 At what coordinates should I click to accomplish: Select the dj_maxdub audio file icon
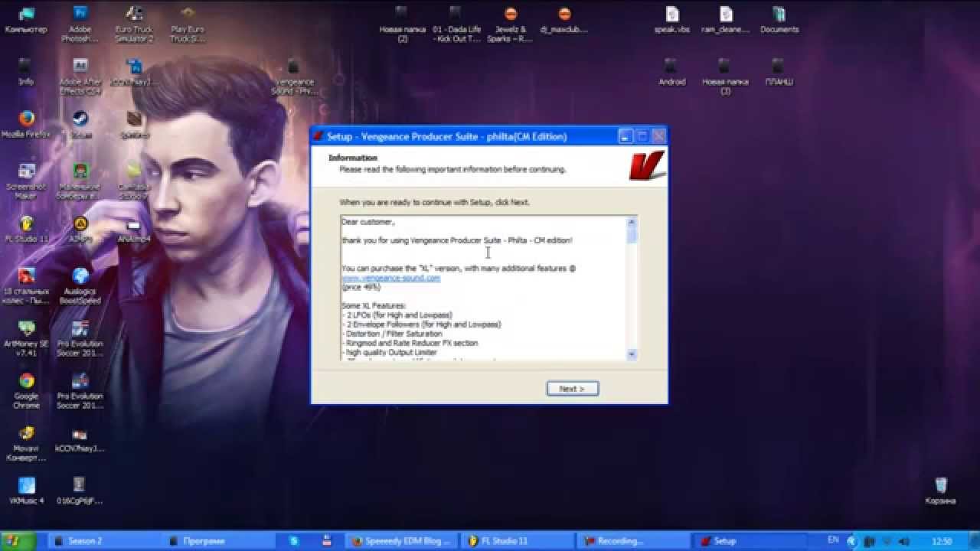tap(564, 20)
